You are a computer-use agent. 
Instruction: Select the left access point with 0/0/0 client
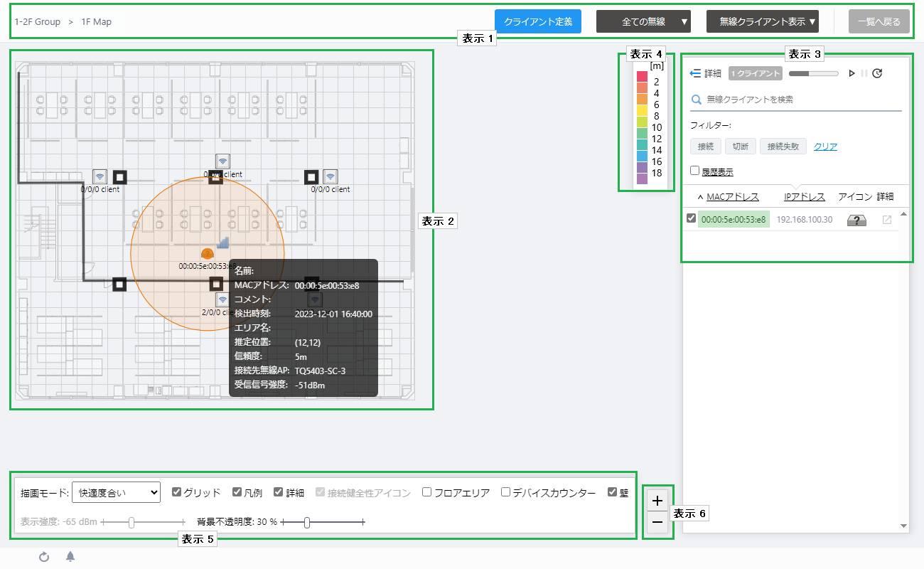click(100, 176)
